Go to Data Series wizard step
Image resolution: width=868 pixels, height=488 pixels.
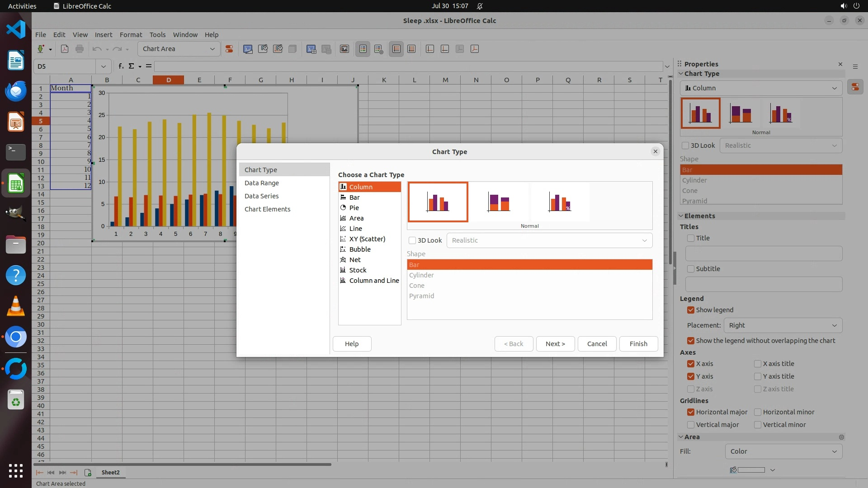coord(261,196)
